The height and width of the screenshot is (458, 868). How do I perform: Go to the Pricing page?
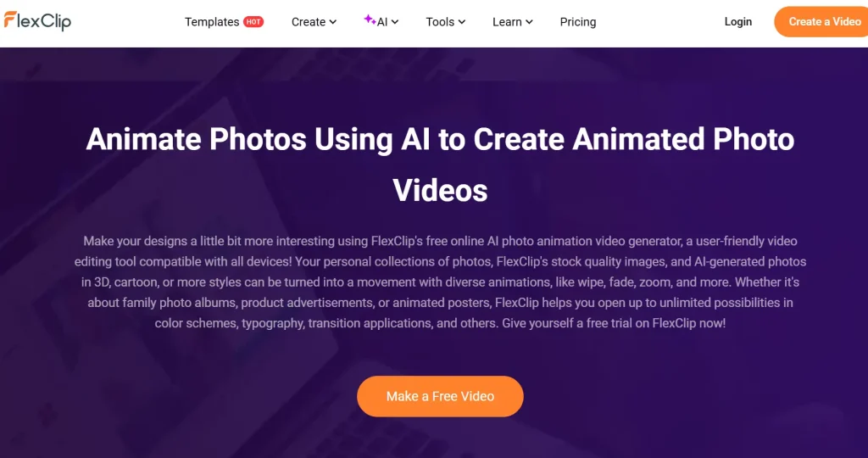578,22
